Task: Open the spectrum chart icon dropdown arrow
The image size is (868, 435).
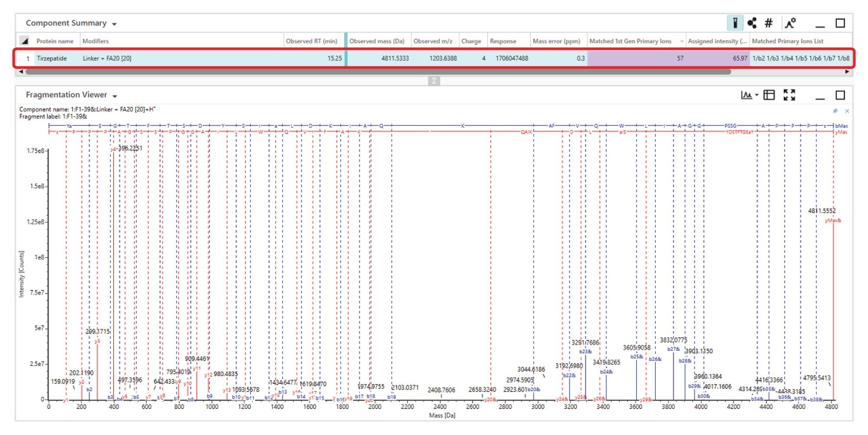Action: [756, 95]
